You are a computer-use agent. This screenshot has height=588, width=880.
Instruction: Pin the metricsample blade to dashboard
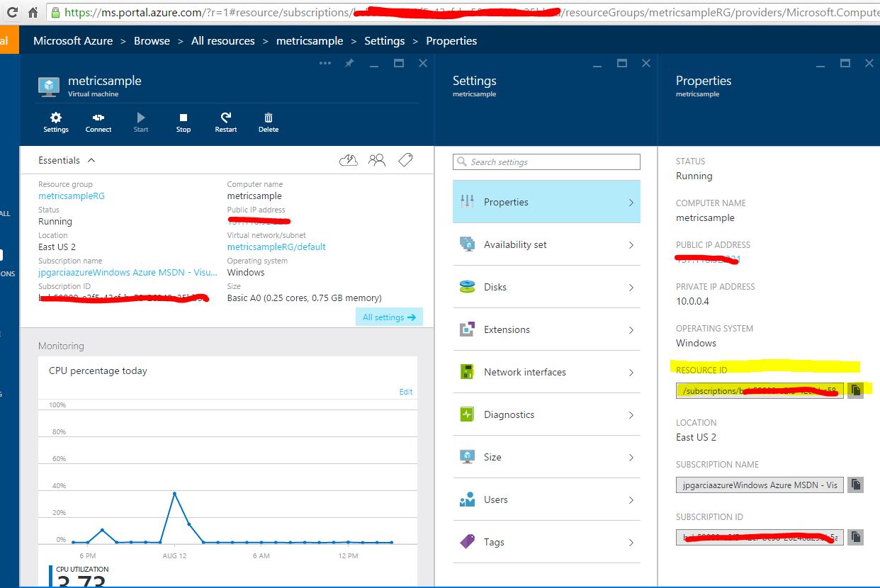349,63
